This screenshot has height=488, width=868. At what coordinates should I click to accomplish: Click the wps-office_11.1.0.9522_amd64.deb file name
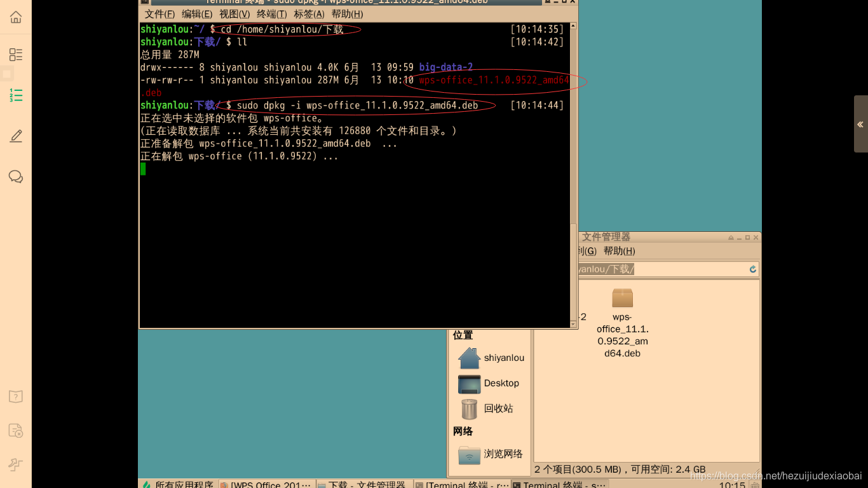pyautogui.click(x=623, y=335)
